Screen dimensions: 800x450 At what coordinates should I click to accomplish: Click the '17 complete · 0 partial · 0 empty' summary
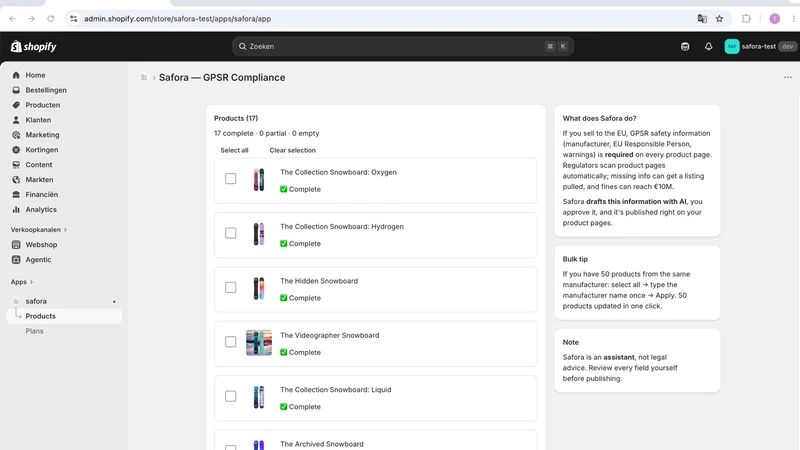point(266,133)
